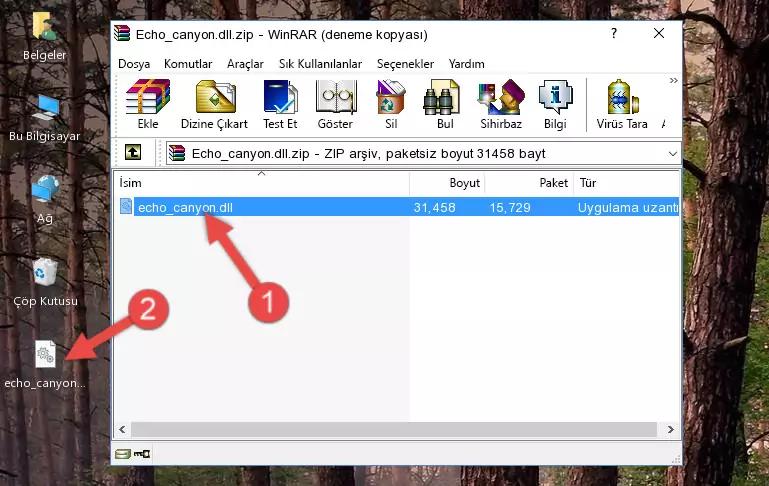Click the horizontal scrollbar track

tap(394, 430)
